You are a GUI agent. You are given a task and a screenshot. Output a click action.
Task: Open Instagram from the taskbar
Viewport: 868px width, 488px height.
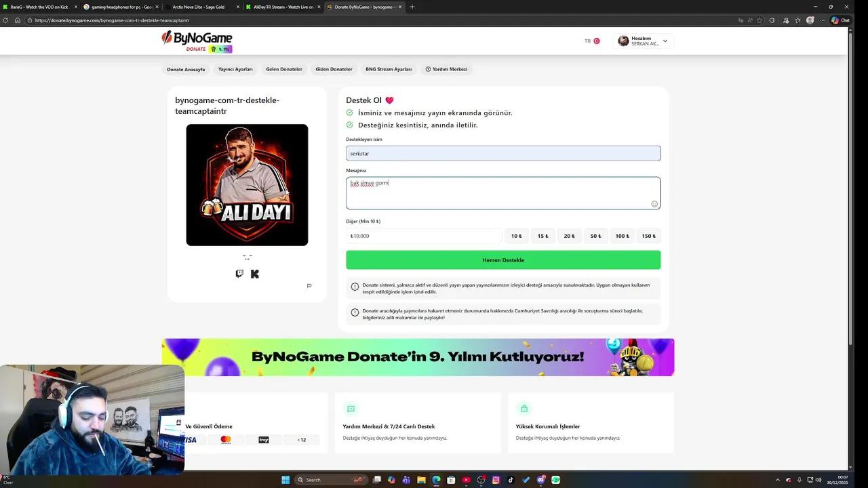point(496,480)
